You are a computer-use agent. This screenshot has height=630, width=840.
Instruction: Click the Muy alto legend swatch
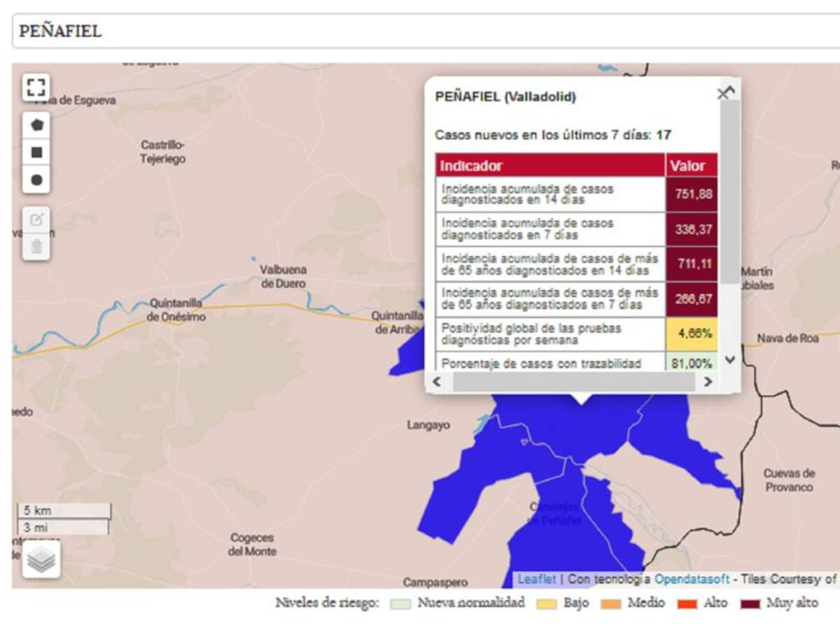750,603
